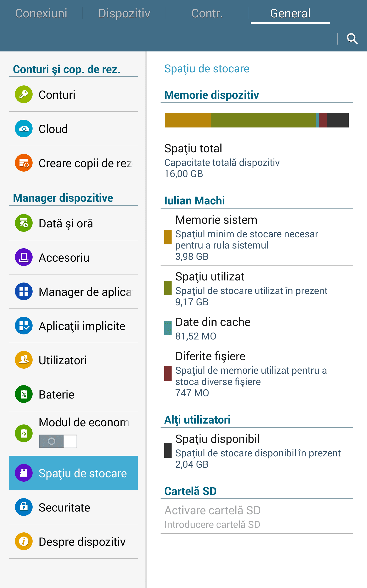Tap the Dată și oră calendar icon
367x588 pixels.
tap(24, 223)
